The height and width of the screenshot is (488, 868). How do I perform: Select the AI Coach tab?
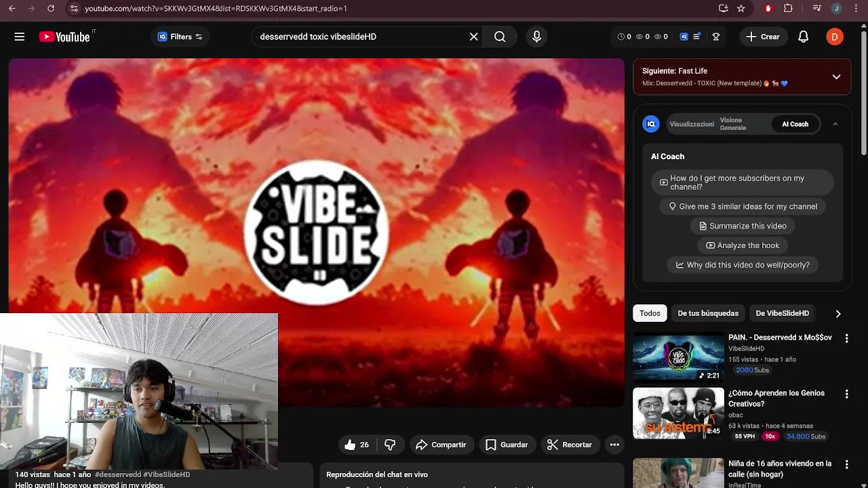coord(795,124)
